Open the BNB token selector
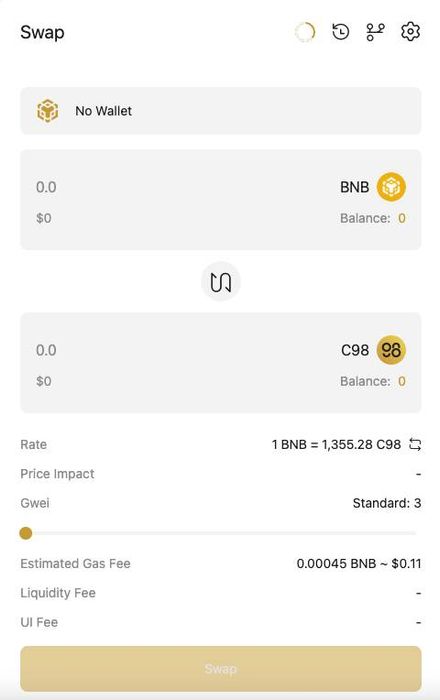Screen dimensions: 440x700 (x=373, y=187)
